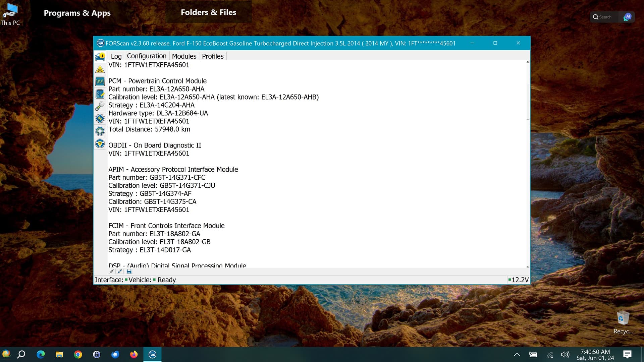The width and height of the screenshot is (644, 362).
Task: Click the log vertical scrollbar thumb
Action: 528,102
